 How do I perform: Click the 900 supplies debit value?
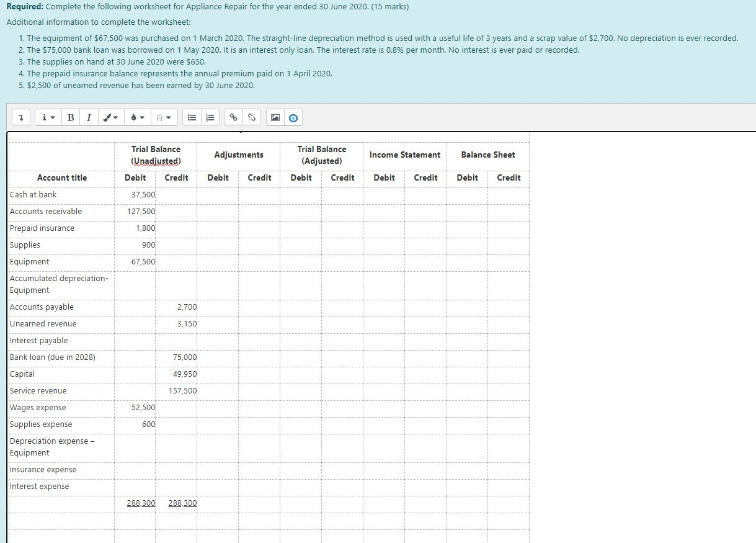[x=148, y=245]
